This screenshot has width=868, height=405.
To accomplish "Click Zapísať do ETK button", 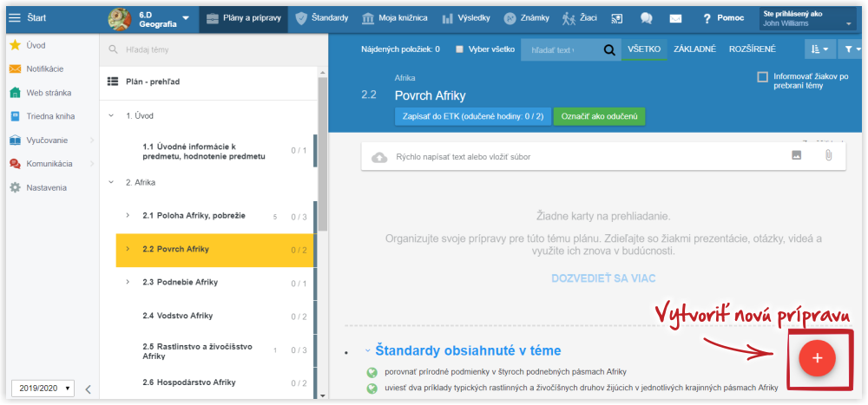I will click(473, 117).
